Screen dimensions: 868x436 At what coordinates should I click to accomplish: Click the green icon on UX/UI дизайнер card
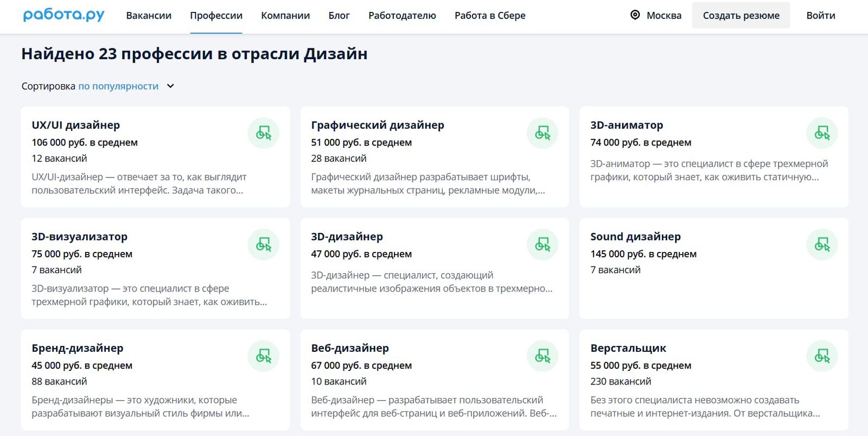click(263, 133)
